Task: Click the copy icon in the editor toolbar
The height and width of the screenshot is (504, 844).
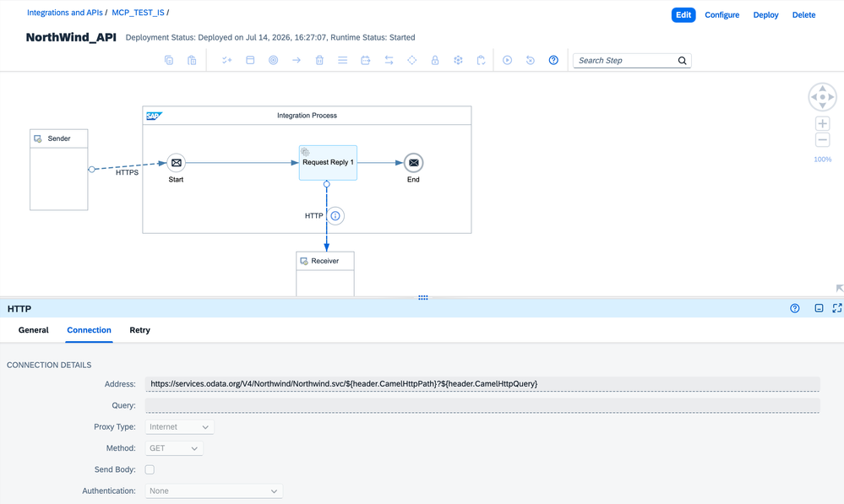Action: pos(168,60)
